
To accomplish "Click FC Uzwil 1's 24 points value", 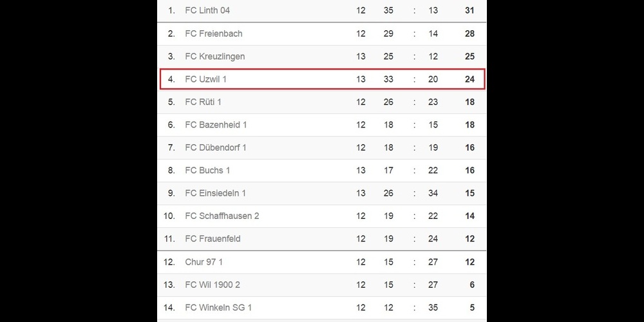I will pyautogui.click(x=469, y=79).
